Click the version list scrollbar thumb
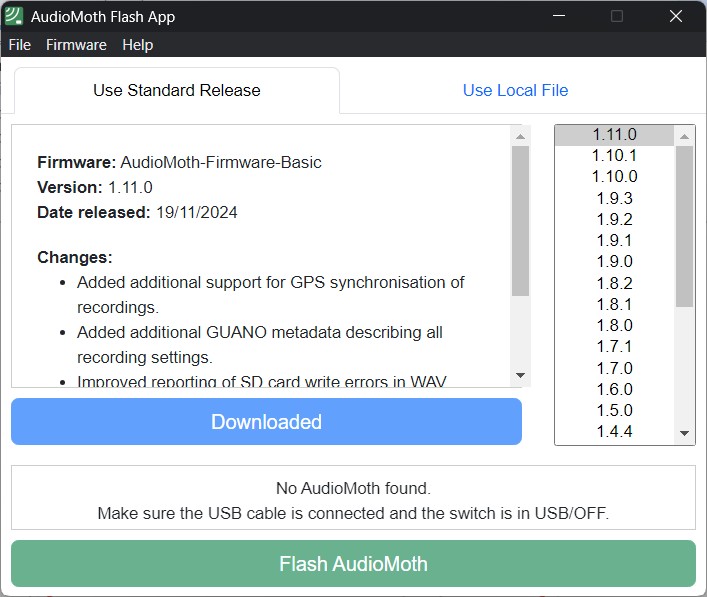Screen dimensions: 707x597 tap(684, 226)
